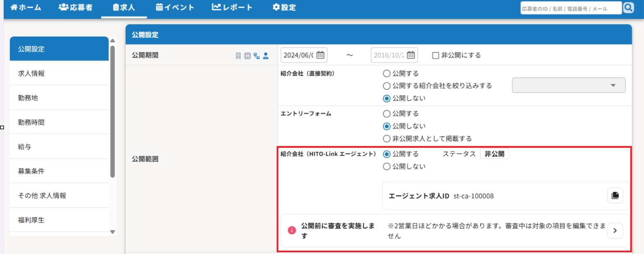Image resolution: width=644 pixels, height=254 pixels.
Task: Select 非公開求人として掲載する radio option
Action: click(387, 139)
